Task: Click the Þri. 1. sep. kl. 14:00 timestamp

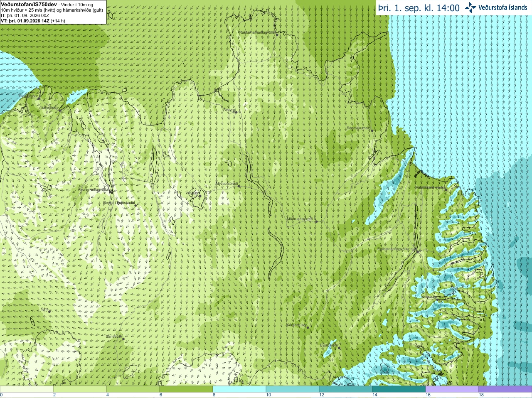Action: pyautogui.click(x=419, y=8)
